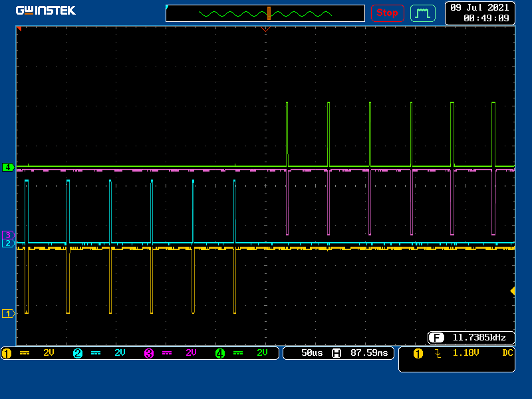Click the channel 4 ground marker

[x=8, y=167]
